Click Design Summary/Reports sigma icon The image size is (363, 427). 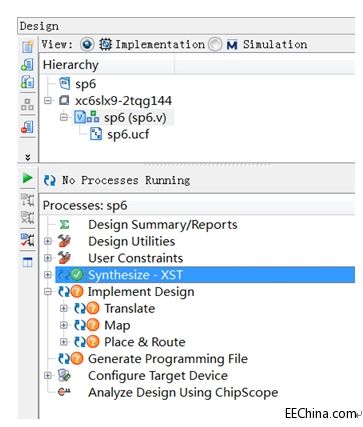tap(64, 224)
